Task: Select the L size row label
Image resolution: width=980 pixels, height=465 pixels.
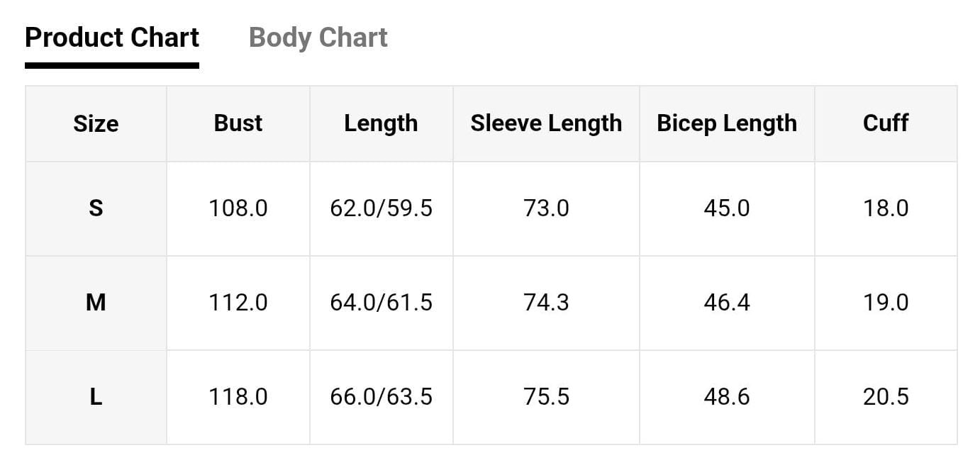Action: (x=96, y=397)
